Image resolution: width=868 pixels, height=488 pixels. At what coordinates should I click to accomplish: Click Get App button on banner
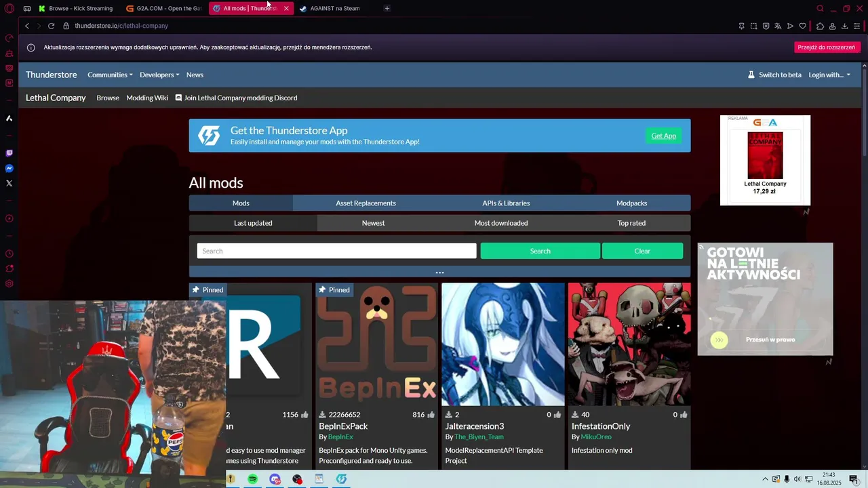coord(663,136)
